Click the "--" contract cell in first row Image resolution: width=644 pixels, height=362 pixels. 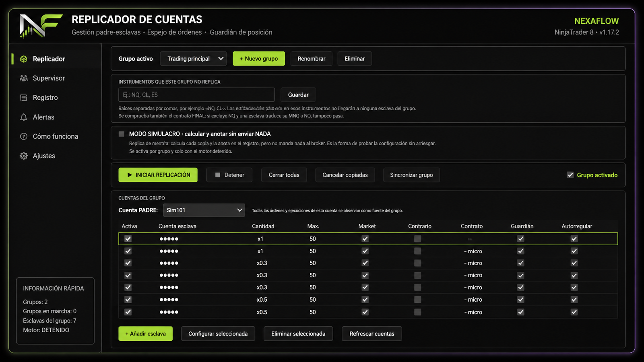point(470,239)
